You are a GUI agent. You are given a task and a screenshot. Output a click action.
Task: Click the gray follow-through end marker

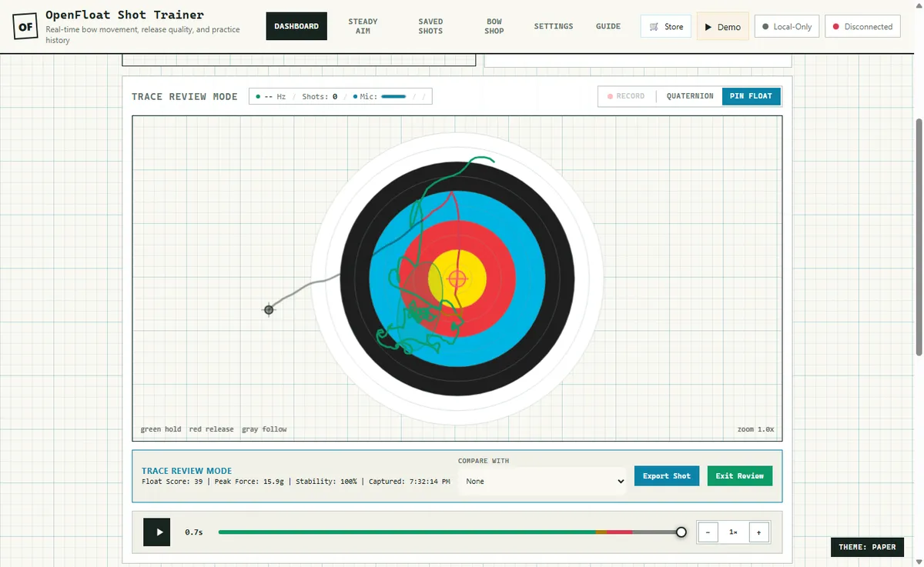click(x=269, y=309)
